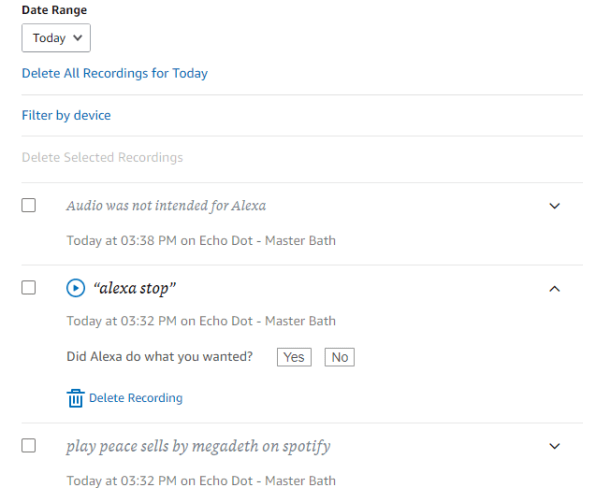Click the Delete Recording text link

click(x=136, y=398)
